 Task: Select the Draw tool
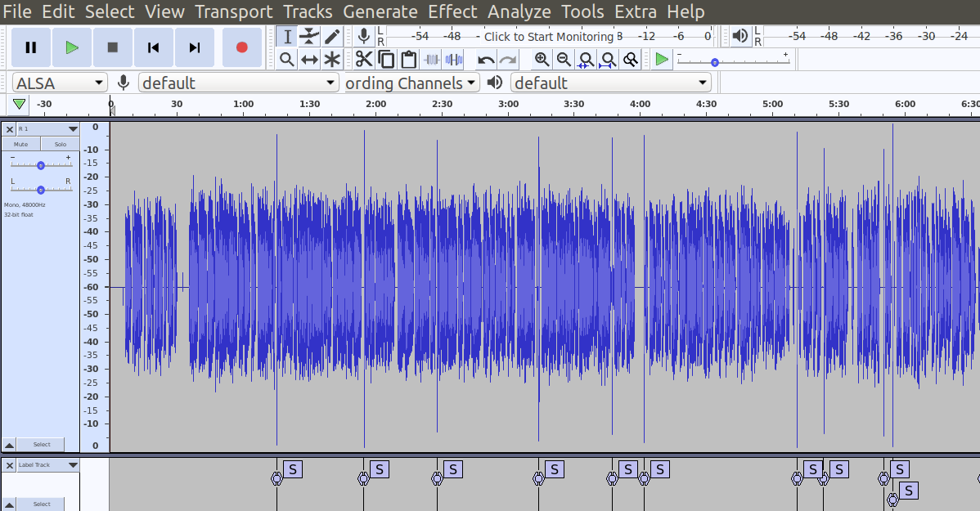coord(330,36)
